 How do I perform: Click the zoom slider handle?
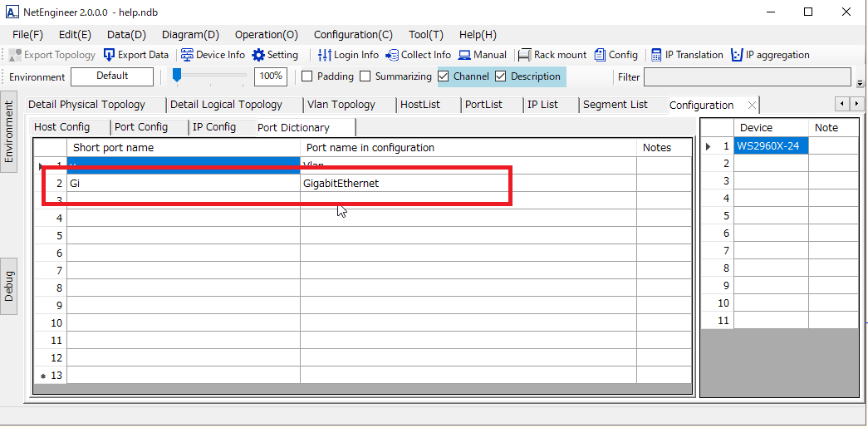click(x=177, y=76)
